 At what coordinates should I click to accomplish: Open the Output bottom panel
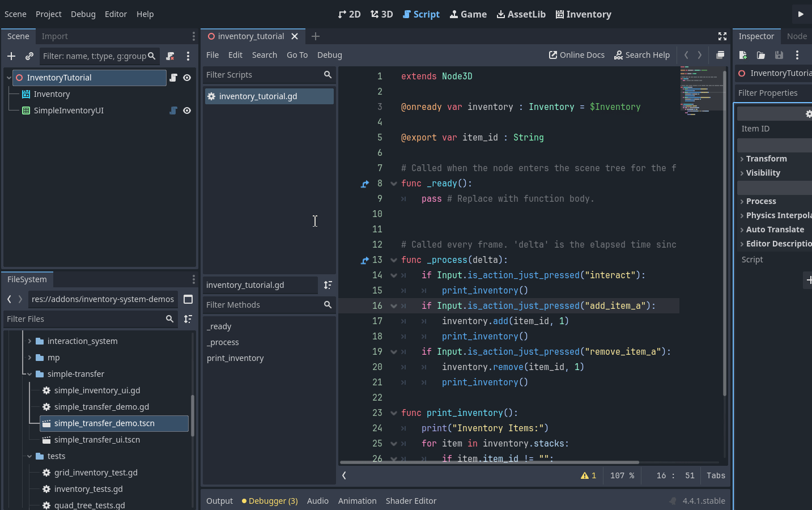(219, 501)
